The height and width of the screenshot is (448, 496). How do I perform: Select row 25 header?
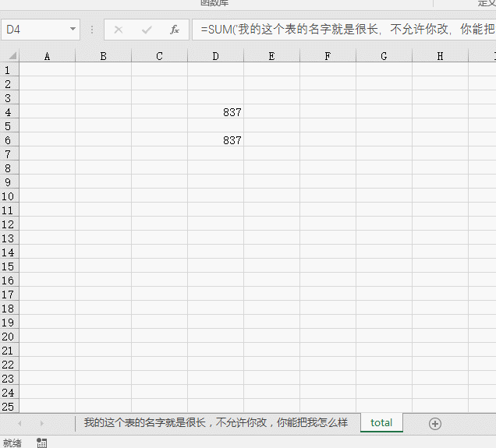point(9,406)
